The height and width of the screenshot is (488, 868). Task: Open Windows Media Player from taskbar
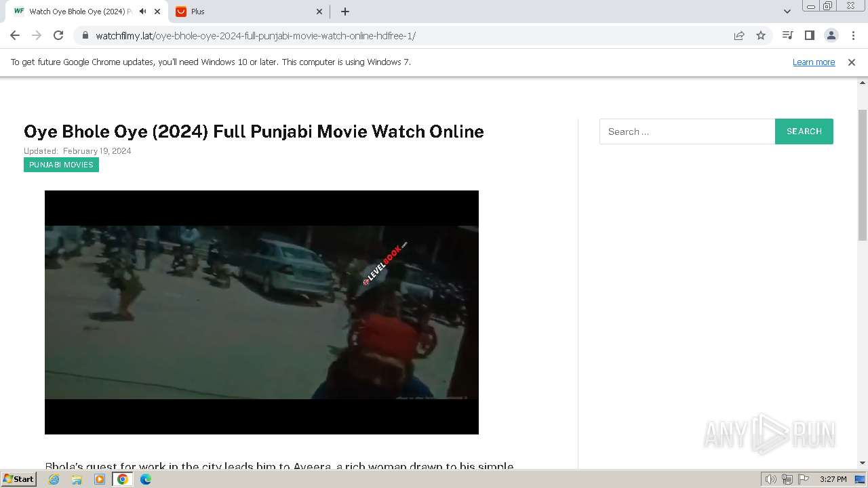point(100,479)
